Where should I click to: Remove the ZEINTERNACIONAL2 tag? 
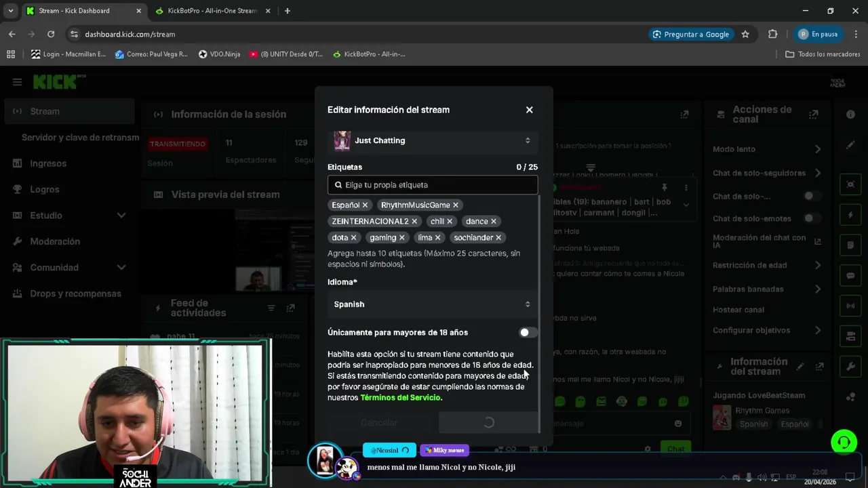click(414, 221)
